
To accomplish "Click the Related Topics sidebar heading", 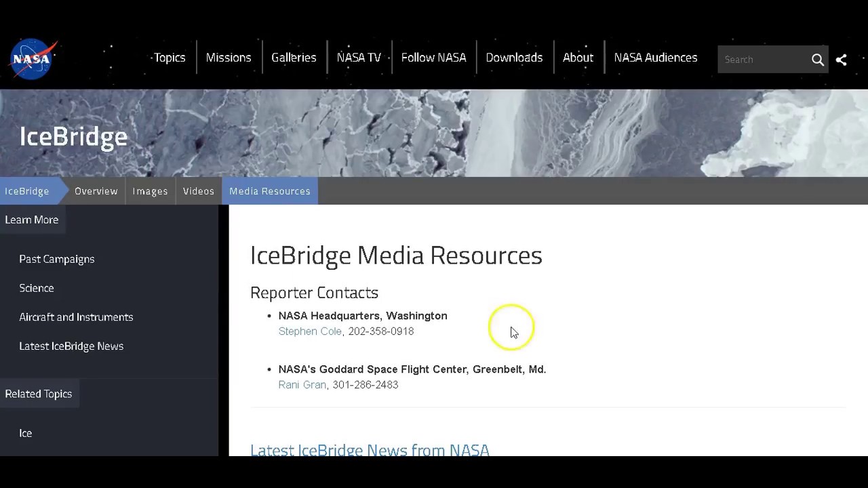I will pyautogui.click(x=39, y=394).
